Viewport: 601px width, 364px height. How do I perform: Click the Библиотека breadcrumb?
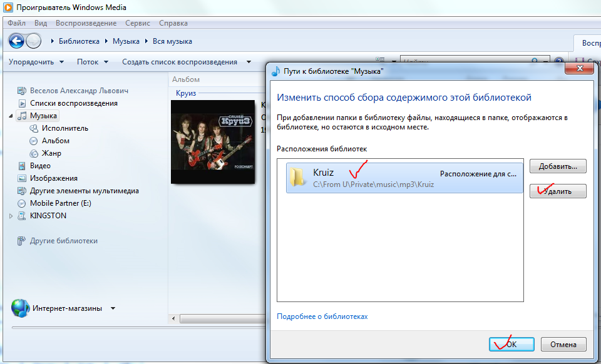point(79,41)
